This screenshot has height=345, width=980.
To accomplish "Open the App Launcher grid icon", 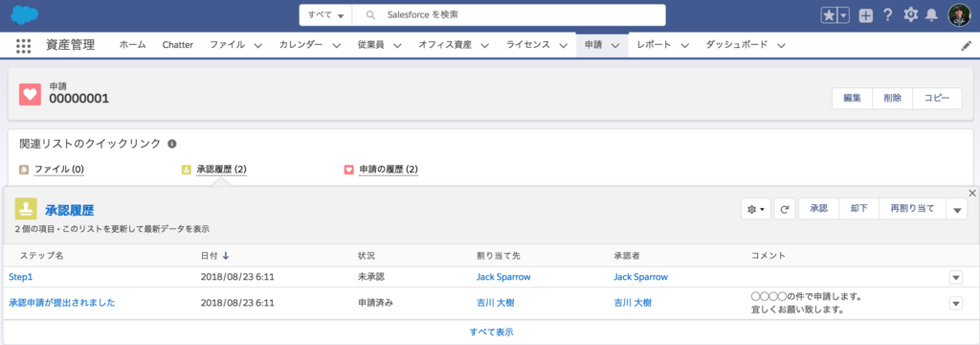I will point(23,45).
